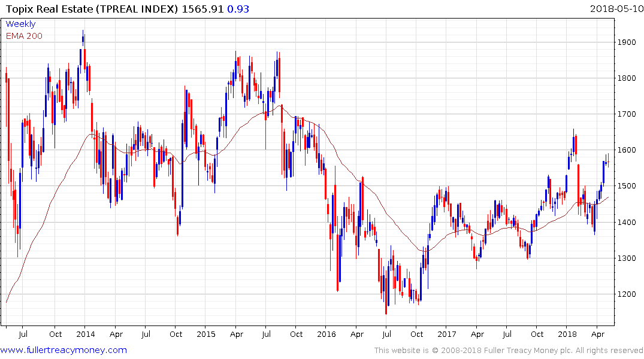Click the first 'Jul' label on x-axis
The height and width of the screenshot is (359, 644).
click(x=23, y=334)
